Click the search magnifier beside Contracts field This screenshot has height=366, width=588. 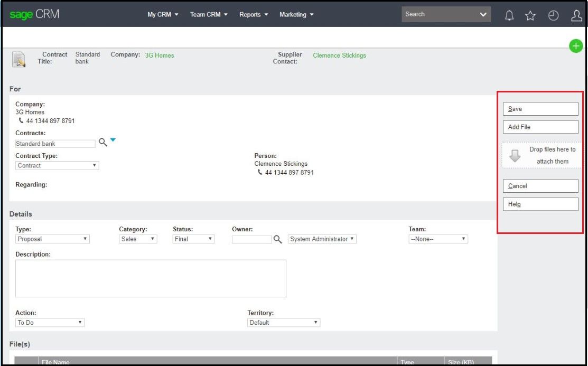coord(102,142)
